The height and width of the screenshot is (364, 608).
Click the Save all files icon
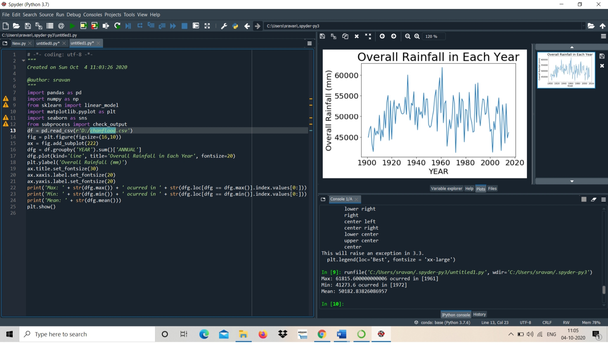tap(39, 26)
